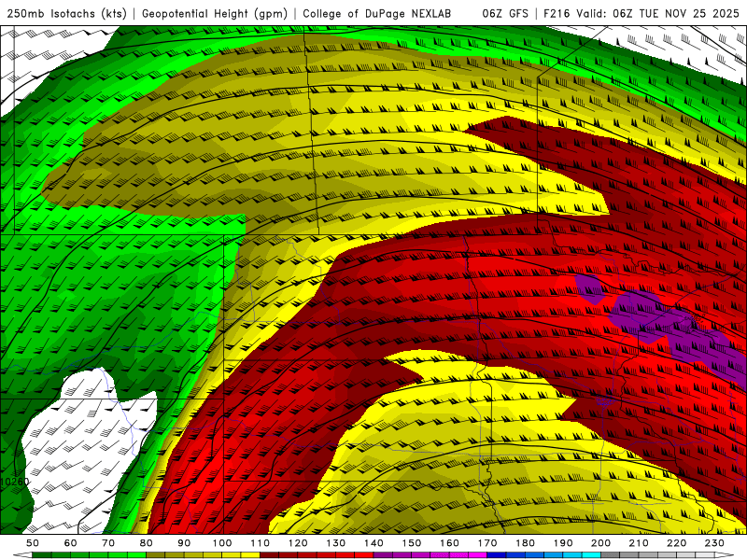The image size is (747, 560).
Task: Click the 'College of DuPage NEXLAB' label
Action: pyautogui.click(x=377, y=14)
